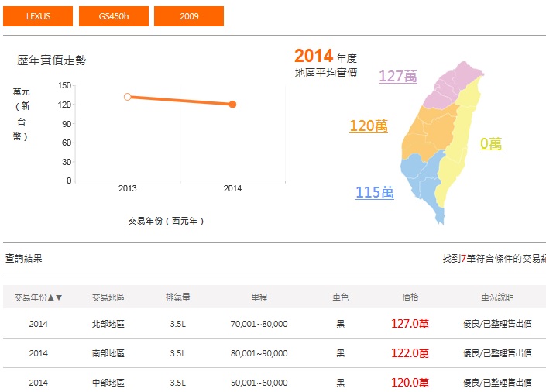546x392 pixels.
Task: Click the 2014 x-axis label
Action: coord(232,188)
